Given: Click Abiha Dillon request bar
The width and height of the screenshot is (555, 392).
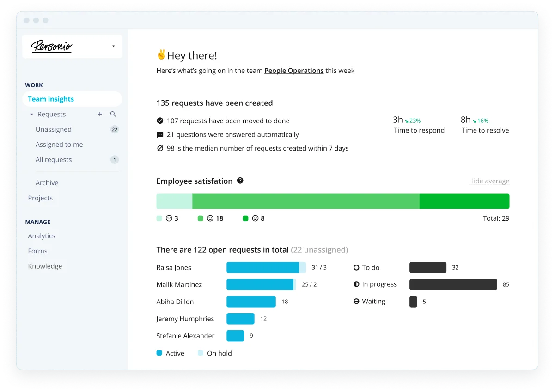Looking at the screenshot, I should pyautogui.click(x=251, y=302).
